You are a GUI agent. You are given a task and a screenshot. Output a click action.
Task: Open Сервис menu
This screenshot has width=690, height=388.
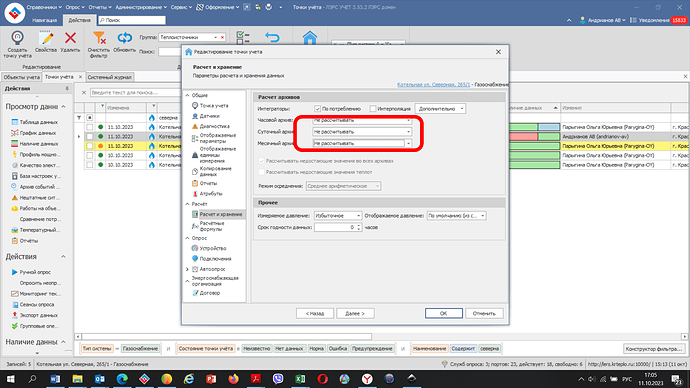click(181, 7)
